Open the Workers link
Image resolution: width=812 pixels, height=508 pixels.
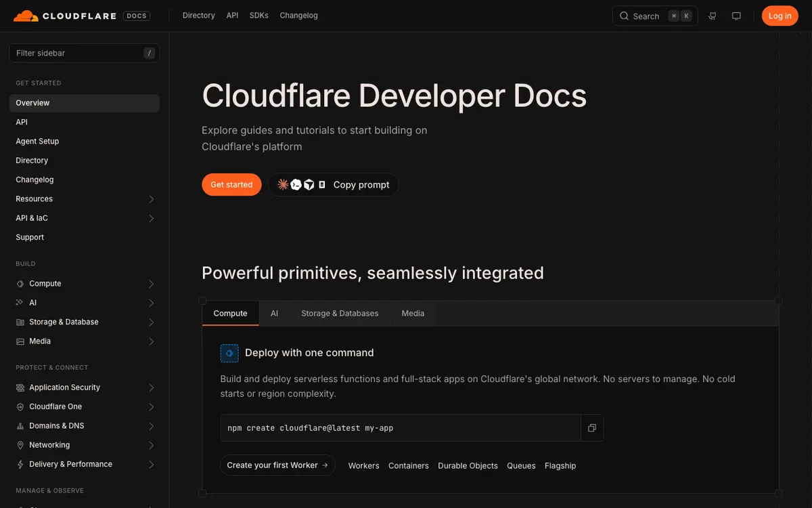tap(364, 466)
